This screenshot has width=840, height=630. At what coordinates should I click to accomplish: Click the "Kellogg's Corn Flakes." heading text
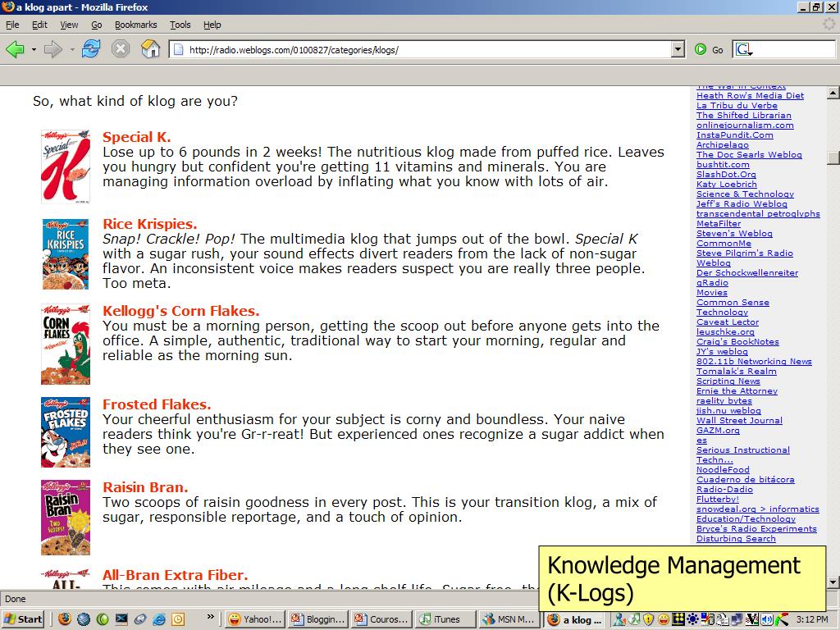pyautogui.click(x=181, y=311)
